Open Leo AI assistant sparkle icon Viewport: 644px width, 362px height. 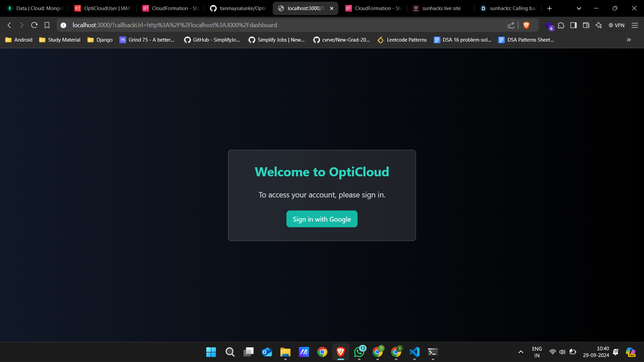599,25
